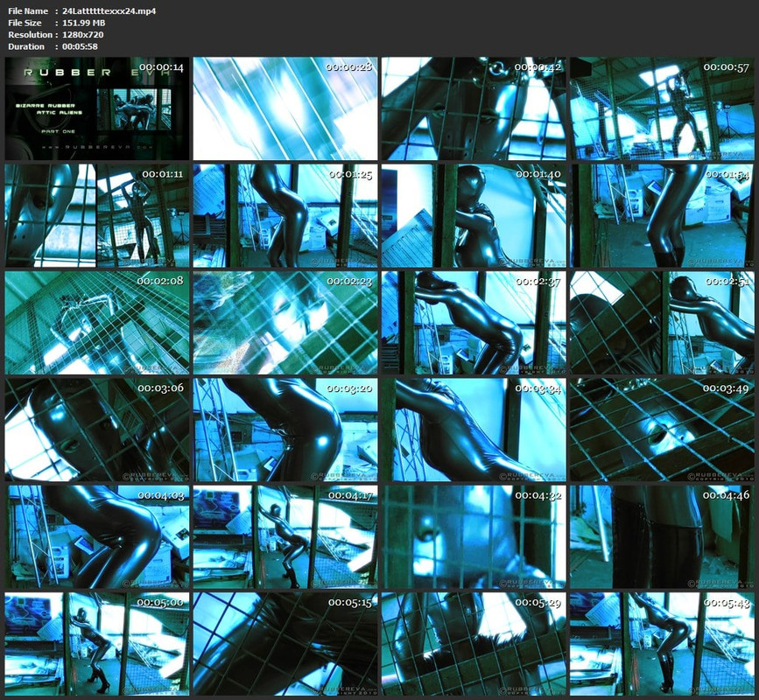Select the thumbnail timestamped 00:05:15
This screenshot has width=759, height=700.
click(285, 644)
